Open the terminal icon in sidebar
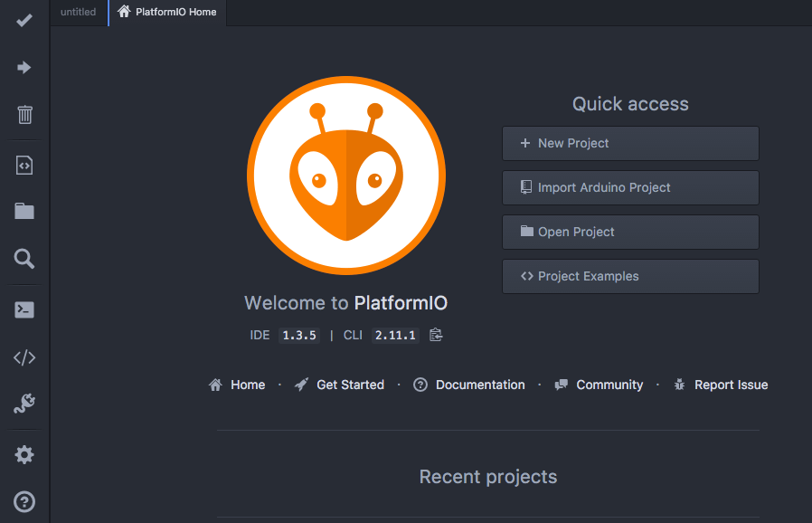This screenshot has width=812, height=523. [24, 309]
